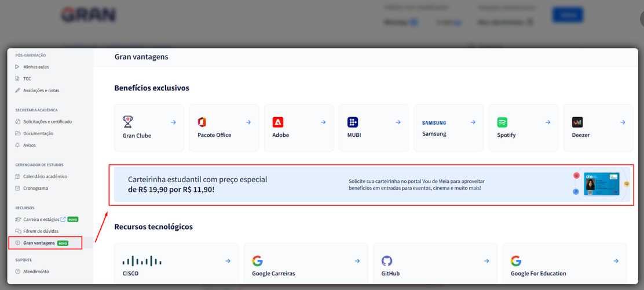Image resolution: width=644 pixels, height=290 pixels.
Task: Click the CISCO logo
Action: [x=142, y=261]
